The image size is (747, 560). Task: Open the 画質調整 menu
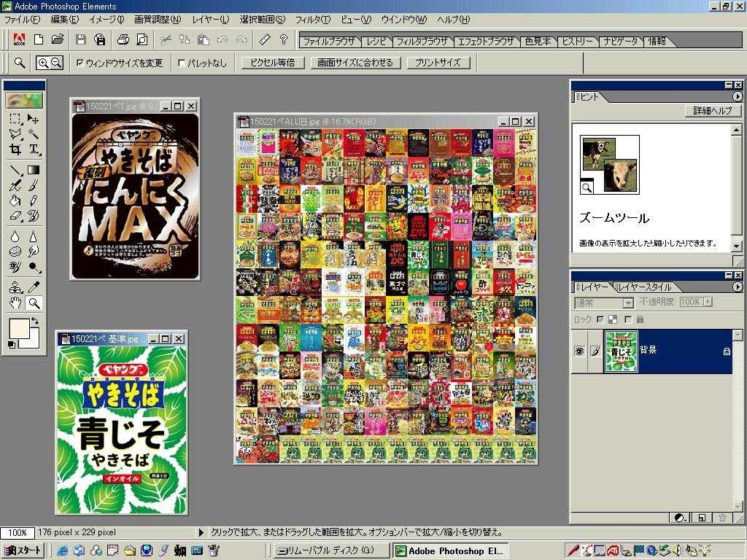click(x=158, y=20)
